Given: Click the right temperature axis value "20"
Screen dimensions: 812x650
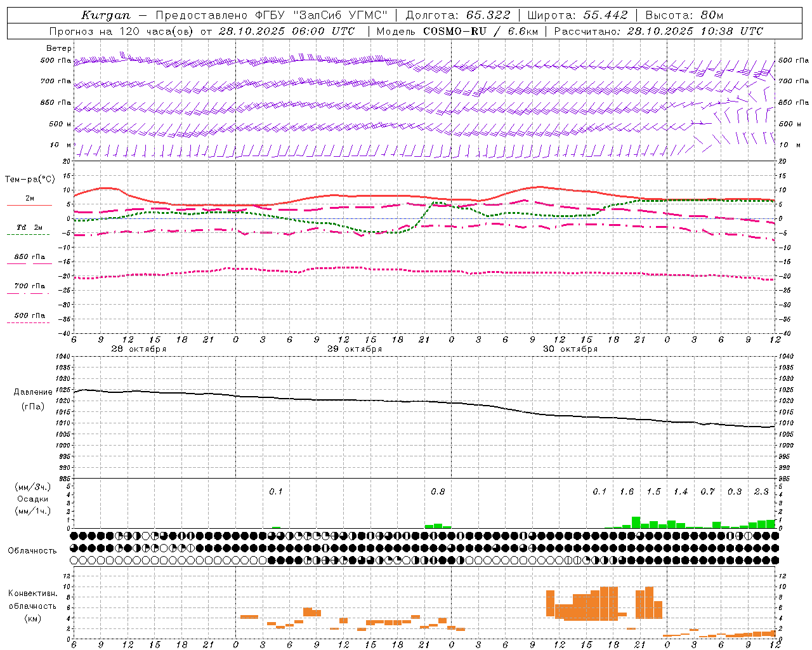Looking at the screenshot, I should click(783, 161).
